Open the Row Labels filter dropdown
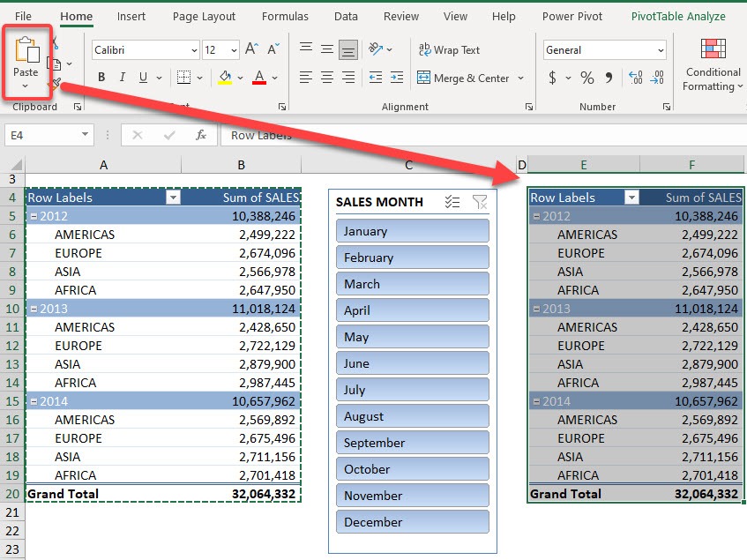Image resolution: width=747 pixels, height=560 pixels. tap(176, 198)
